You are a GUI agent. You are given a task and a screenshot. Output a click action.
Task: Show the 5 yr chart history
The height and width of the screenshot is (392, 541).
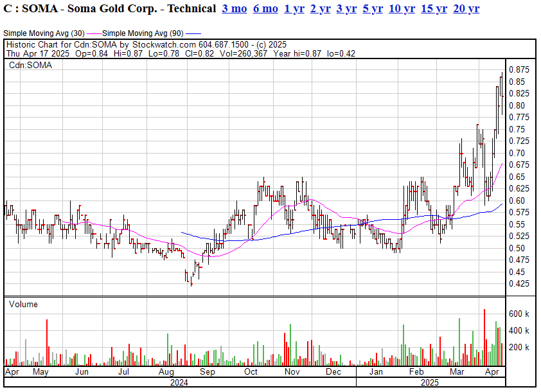[373, 8]
